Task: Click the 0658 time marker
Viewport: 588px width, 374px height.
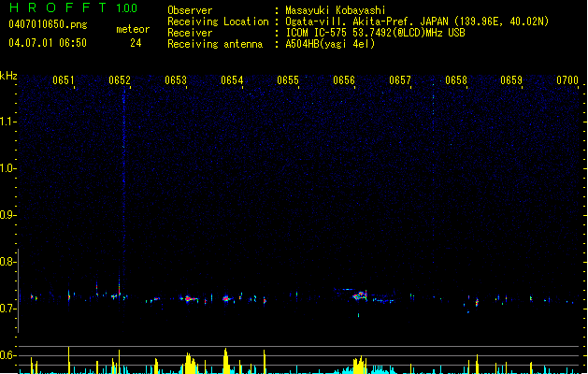Action: [x=456, y=80]
